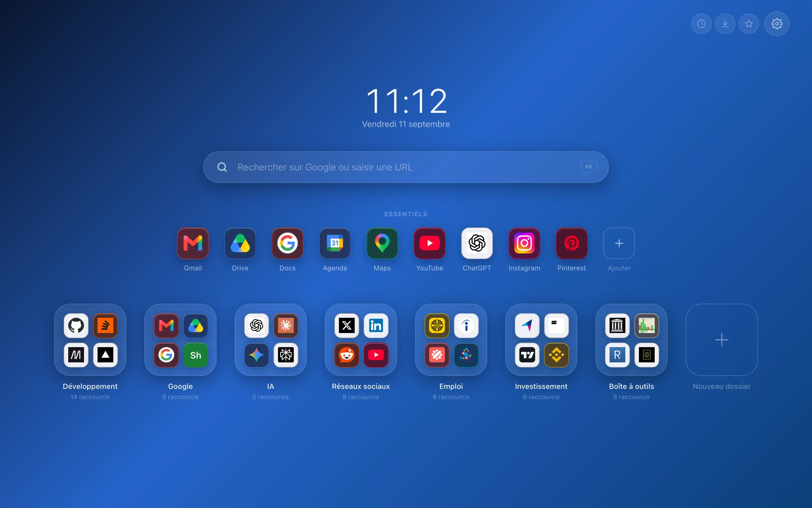Click the magnifier icon in the search bar
Image resolution: width=812 pixels, height=508 pixels.
(x=222, y=167)
